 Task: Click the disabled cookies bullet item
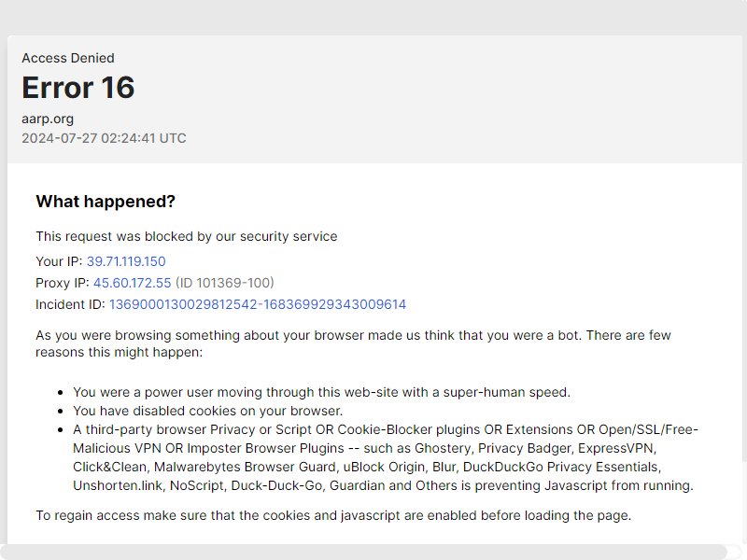(x=207, y=411)
